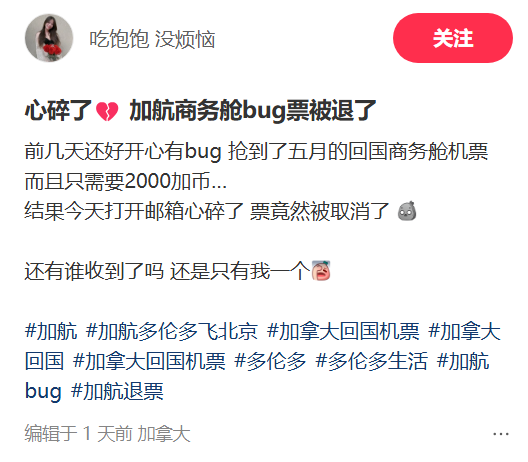Open the #加拿大回国 hashtag

click(x=263, y=346)
